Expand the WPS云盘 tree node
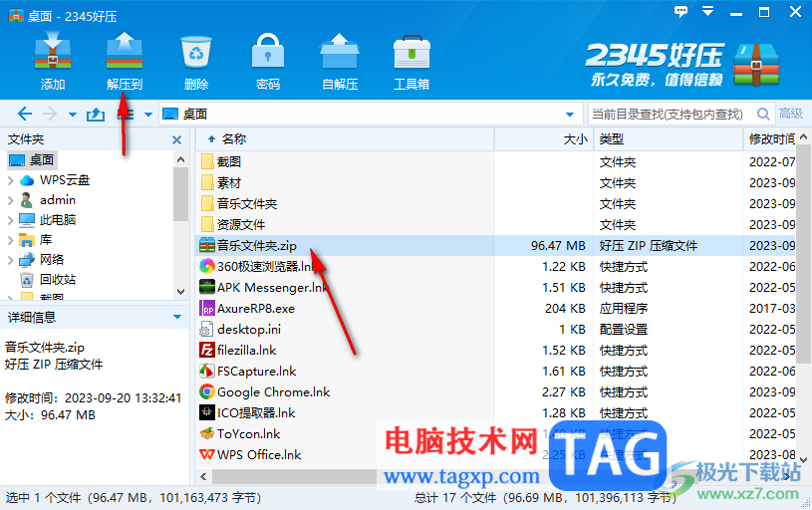 (11, 180)
